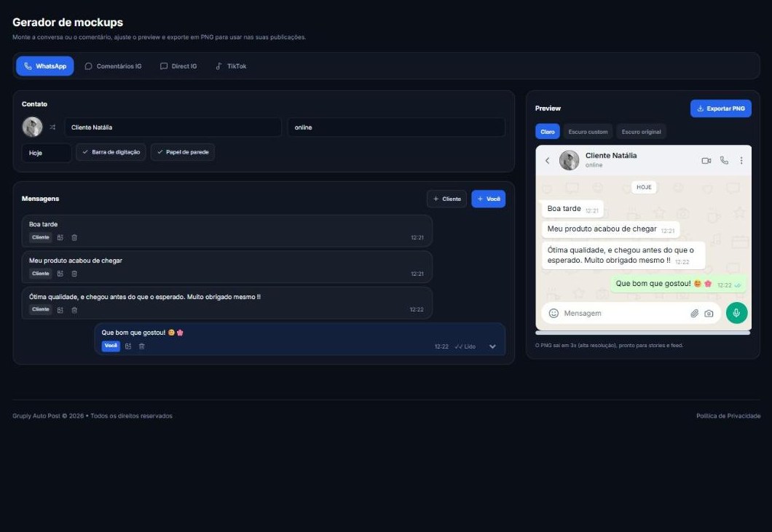Click the 'Ótima qualidade, e chegou antes' text field
772x532 pixels.
click(227, 297)
